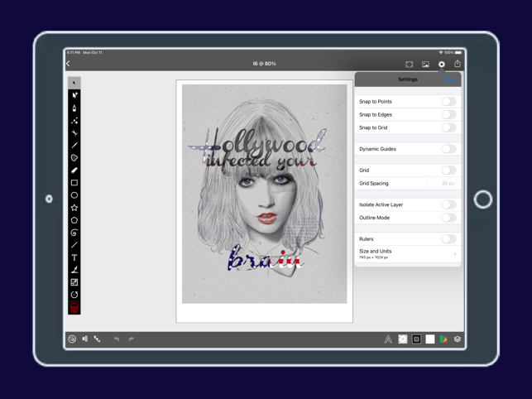Screen dimensions: 532x399
Task: Redo the last action
Action: pyautogui.click(x=132, y=339)
